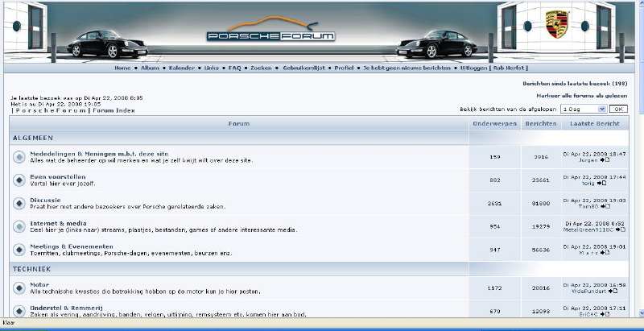The height and width of the screenshot is (331, 644).
Task: View latest post icon next to torig
Action: coord(601,183)
